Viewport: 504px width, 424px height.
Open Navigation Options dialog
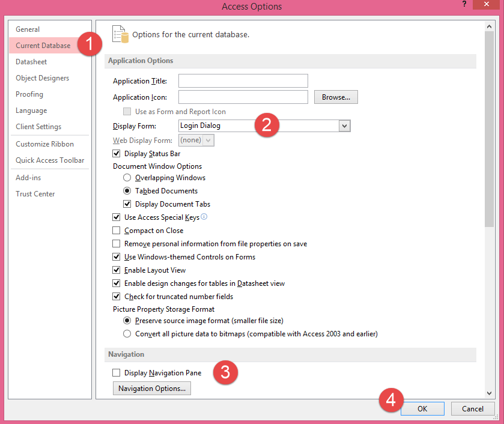[152, 389]
